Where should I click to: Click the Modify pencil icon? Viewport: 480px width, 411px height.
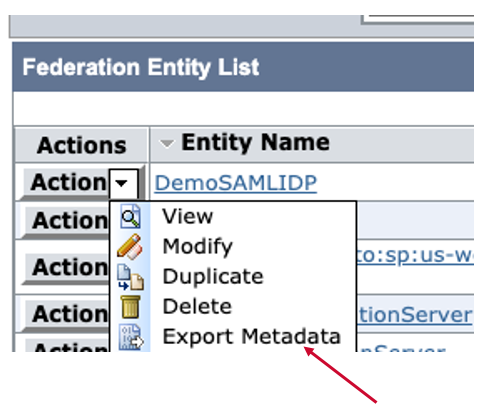click(x=130, y=247)
